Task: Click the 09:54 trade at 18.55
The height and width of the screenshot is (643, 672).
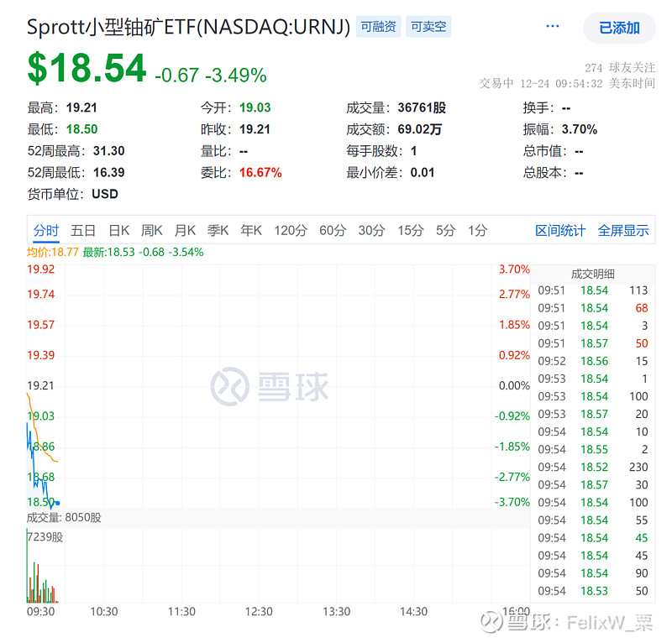Action: [x=593, y=449]
